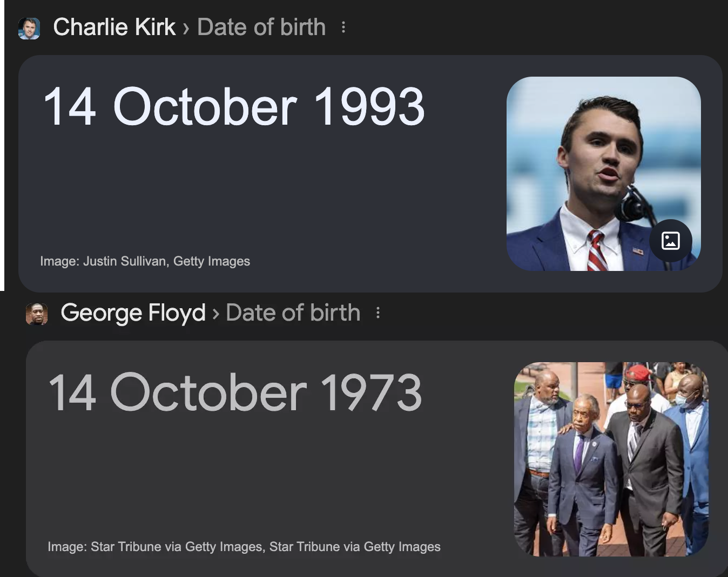Screen dimensions: 728x577
Task: Click the 'Image:' label in the bottom card
Action: coord(67,547)
